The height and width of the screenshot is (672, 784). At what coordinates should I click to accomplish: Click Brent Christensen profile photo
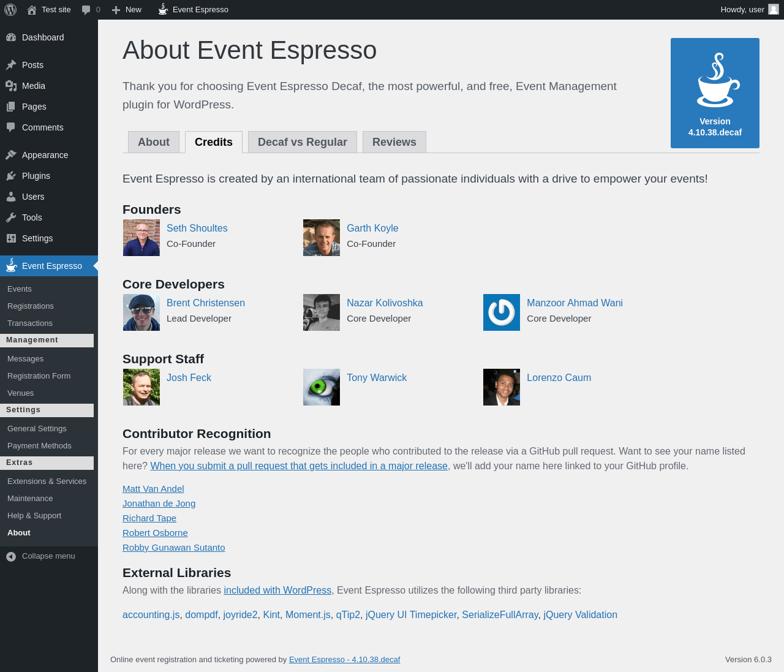coord(141,312)
